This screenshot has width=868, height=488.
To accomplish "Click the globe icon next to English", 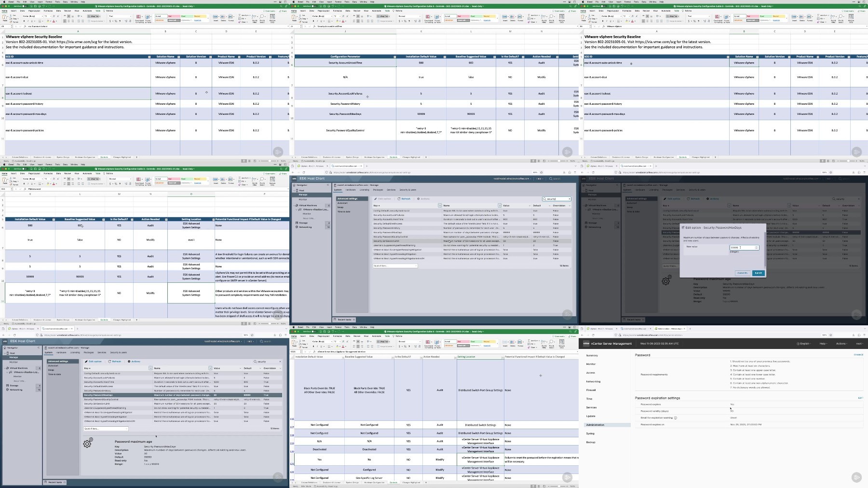I will pyautogui.click(x=798, y=344).
